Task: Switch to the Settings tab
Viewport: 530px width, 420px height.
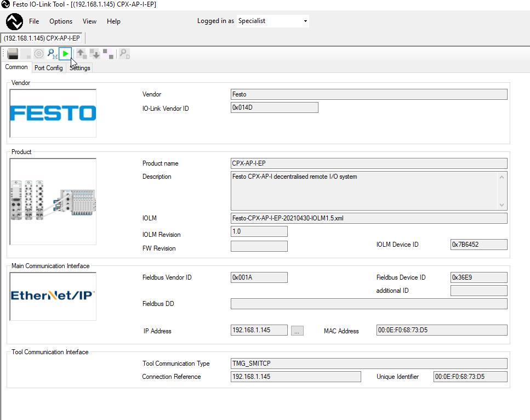Action: pos(80,68)
